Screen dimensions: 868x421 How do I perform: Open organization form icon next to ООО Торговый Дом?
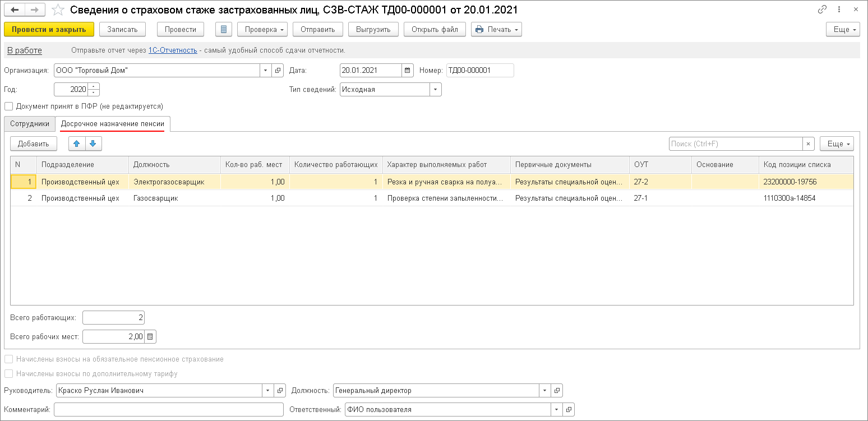[x=278, y=71]
